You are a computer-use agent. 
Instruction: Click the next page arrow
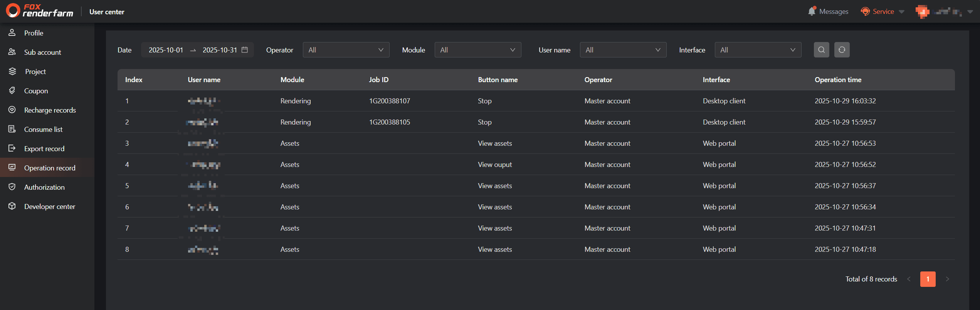click(947, 279)
